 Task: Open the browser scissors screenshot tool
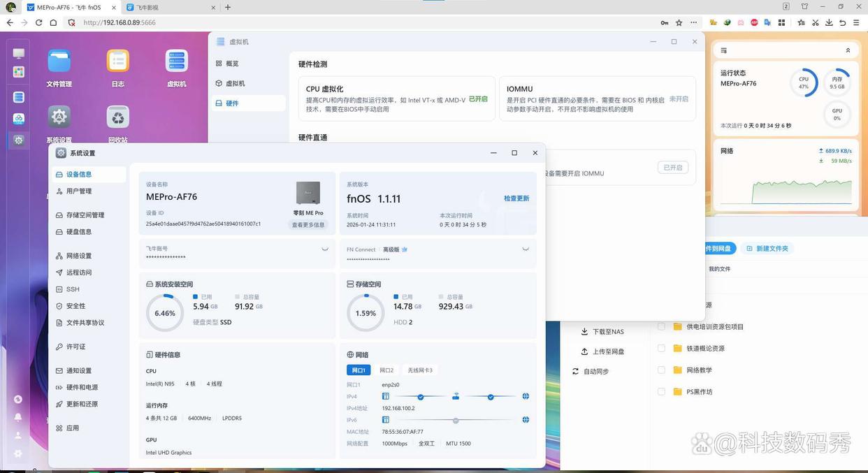tap(815, 22)
